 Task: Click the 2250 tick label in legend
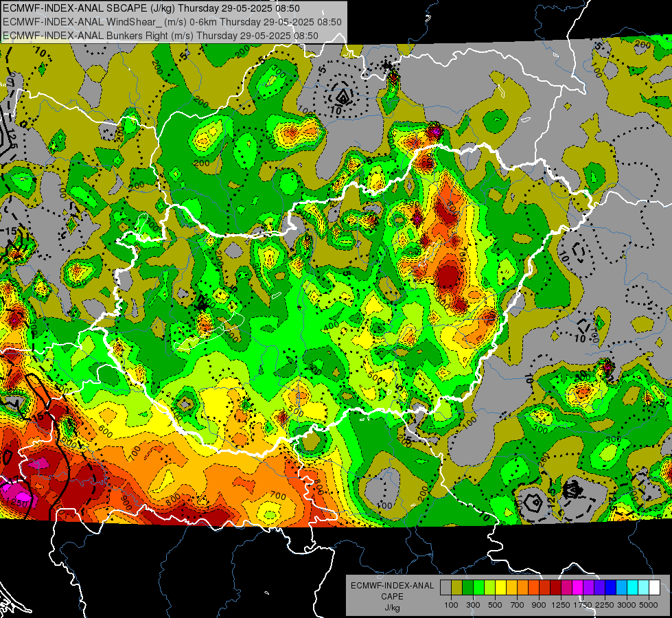(605, 605)
